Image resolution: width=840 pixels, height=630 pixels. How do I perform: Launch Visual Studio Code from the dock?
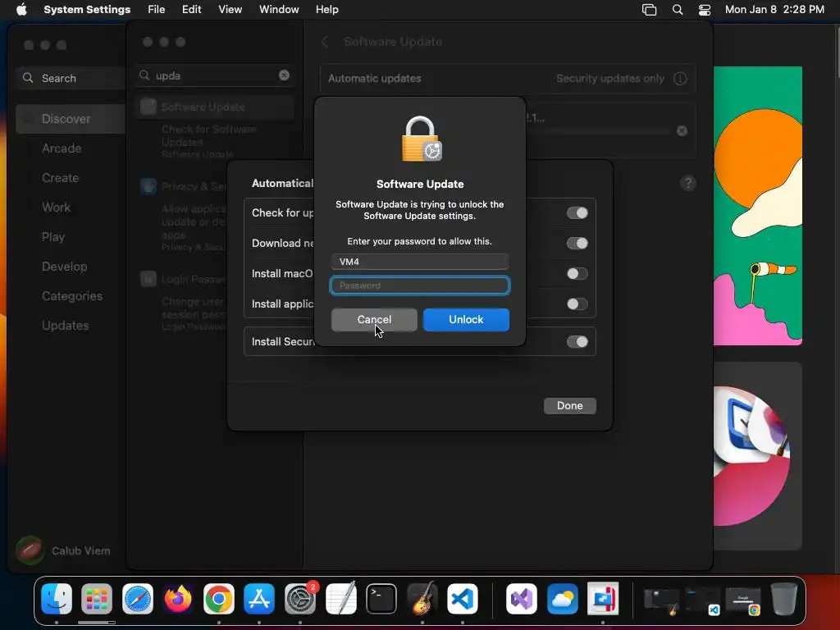463,599
